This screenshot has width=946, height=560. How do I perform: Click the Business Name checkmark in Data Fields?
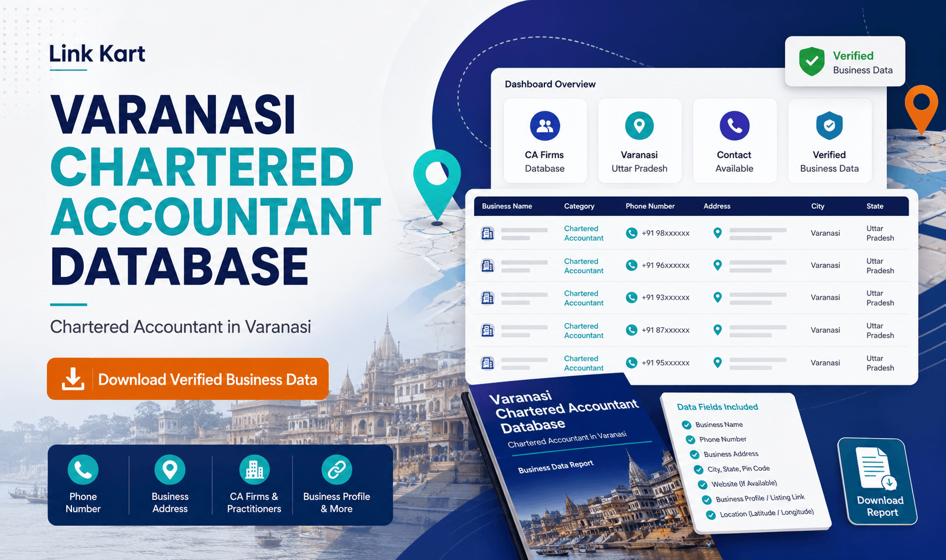[687, 425]
